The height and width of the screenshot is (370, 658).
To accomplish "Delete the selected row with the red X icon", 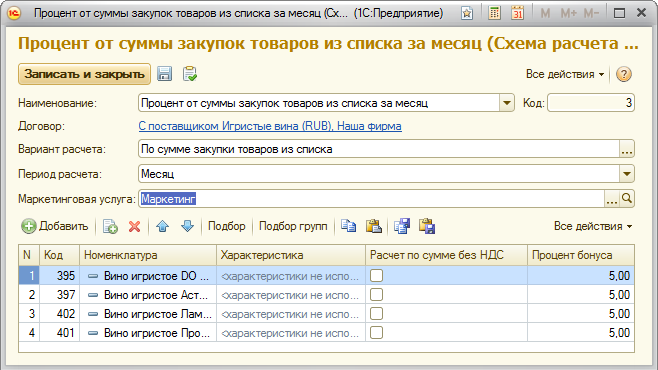I will pos(134,227).
